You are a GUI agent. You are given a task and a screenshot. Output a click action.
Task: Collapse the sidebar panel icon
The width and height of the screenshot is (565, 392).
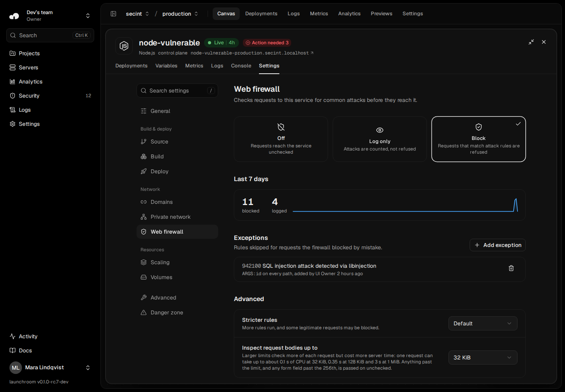113,14
